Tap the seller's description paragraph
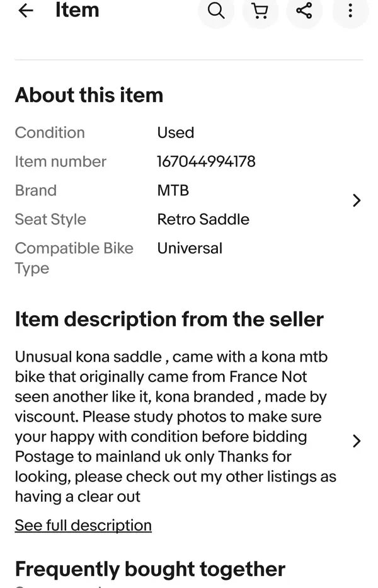The width and height of the screenshot is (378, 588). (x=176, y=427)
